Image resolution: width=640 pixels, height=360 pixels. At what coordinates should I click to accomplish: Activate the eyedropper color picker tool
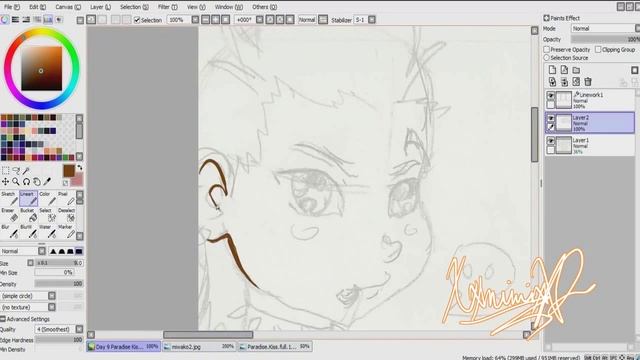pyautogui.click(x=47, y=182)
